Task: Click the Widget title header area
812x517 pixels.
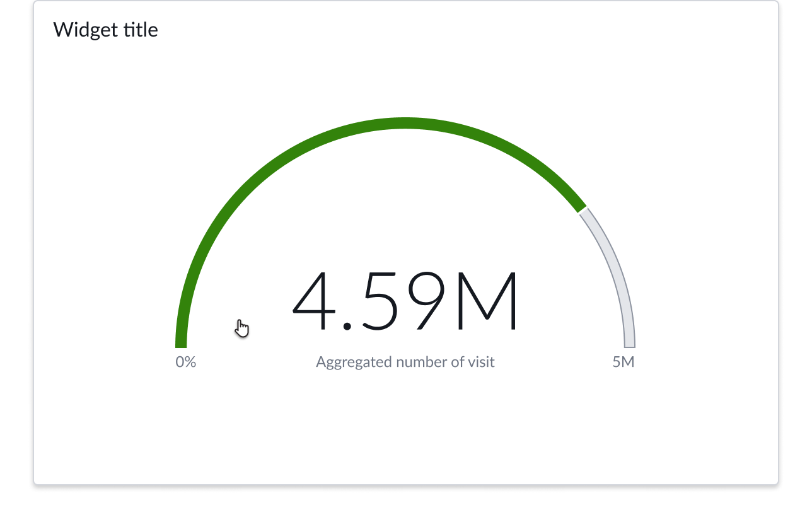Action: [107, 30]
